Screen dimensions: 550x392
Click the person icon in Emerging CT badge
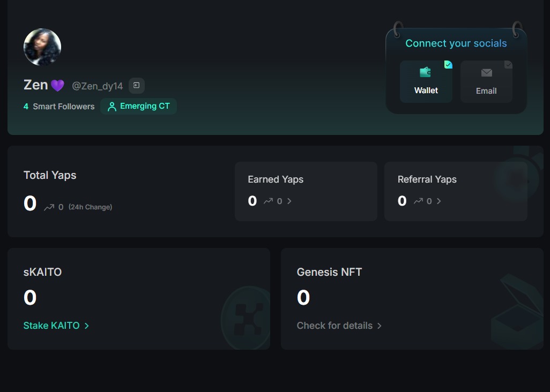[x=112, y=107]
